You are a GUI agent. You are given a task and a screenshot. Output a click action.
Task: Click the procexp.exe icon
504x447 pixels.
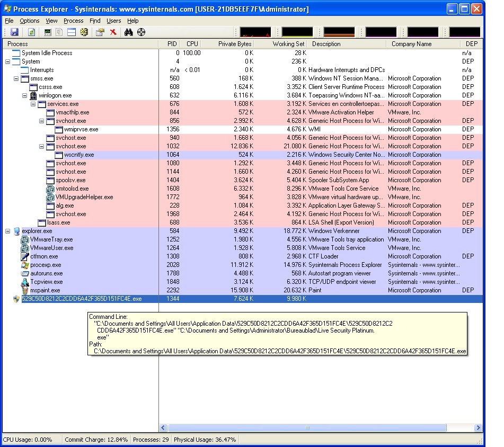coord(25,265)
